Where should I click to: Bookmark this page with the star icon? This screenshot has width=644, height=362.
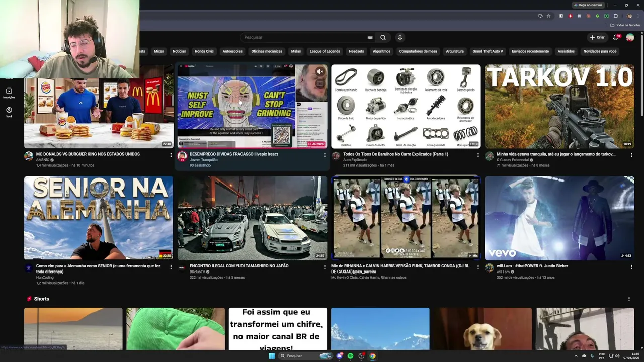click(548, 16)
